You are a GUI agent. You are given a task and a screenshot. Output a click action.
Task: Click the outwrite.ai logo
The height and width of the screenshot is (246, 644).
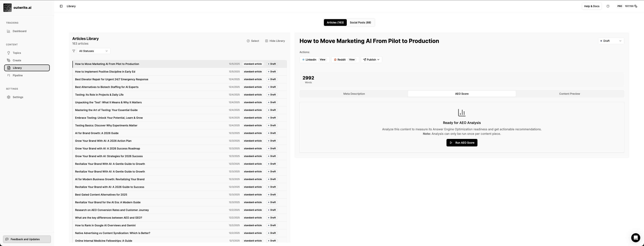pos(8,7)
